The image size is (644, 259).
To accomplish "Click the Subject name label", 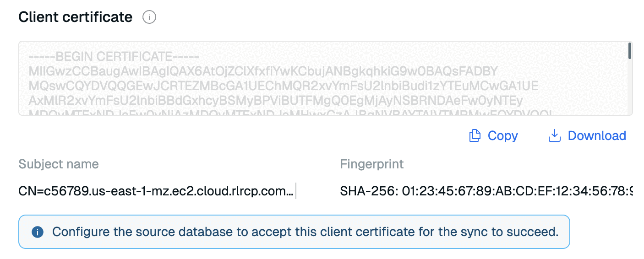I will coord(59,164).
